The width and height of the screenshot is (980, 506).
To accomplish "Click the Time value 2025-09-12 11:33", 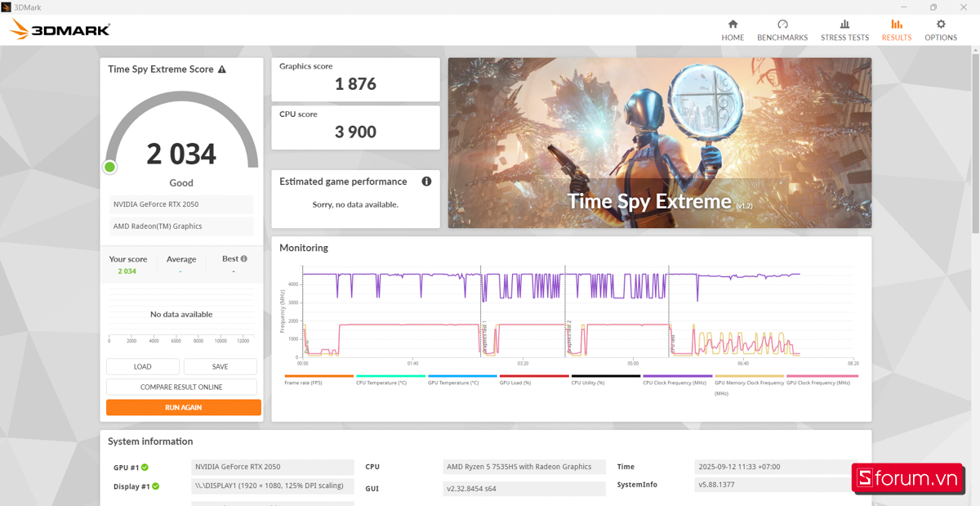I will click(x=776, y=467).
